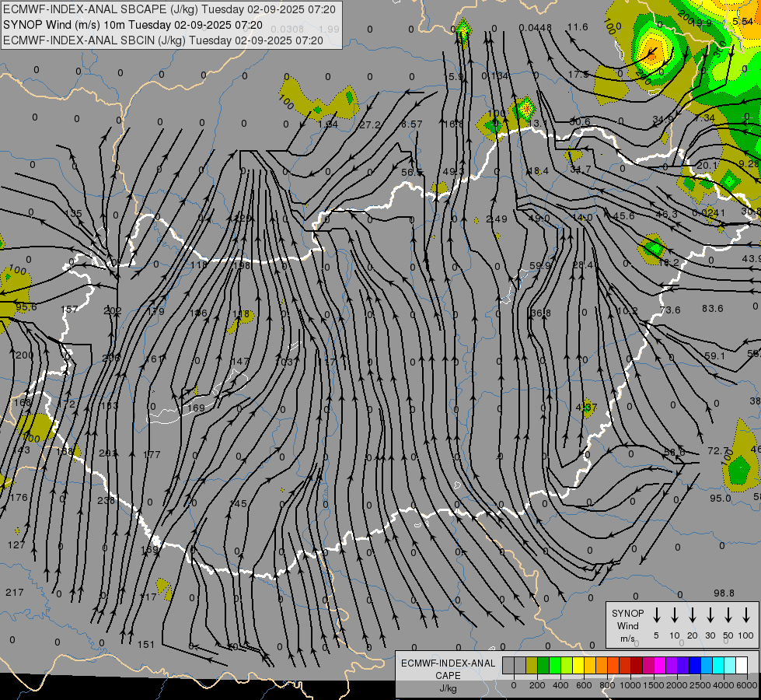Click the map value 98.8
The image size is (761, 700).
point(724,593)
